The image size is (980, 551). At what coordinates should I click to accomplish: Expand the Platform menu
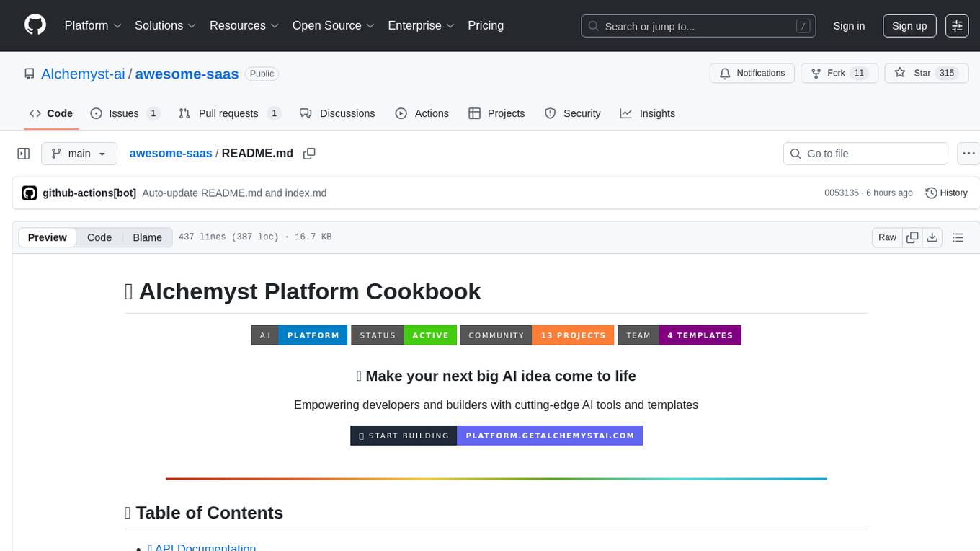point(93,25)
